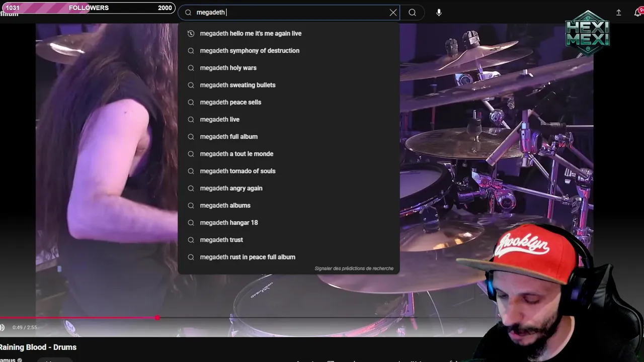The image size is (644, 362).
Task: Pick the megadeth trust suggestion
Action: (x=289, y=240)
